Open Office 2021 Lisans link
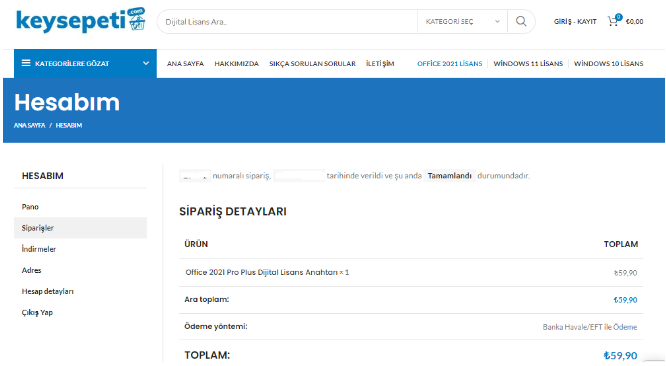The height and width of the screenshot is (366, 666). pos(450,64)
